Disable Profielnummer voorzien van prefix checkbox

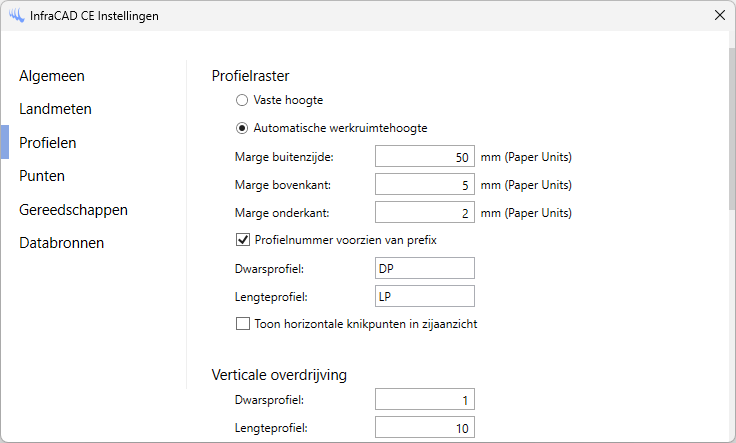[x=242, y=240]
